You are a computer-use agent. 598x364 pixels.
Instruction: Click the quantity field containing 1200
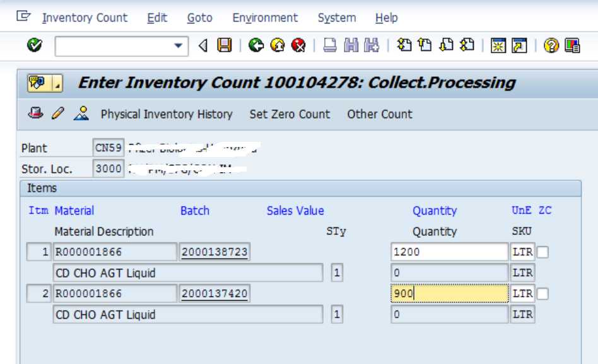450,252
